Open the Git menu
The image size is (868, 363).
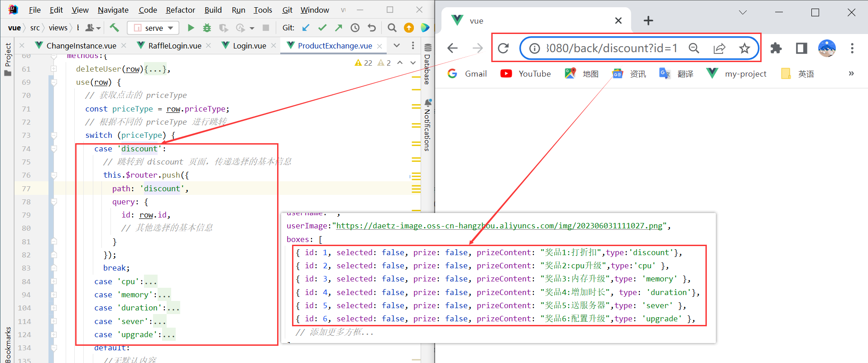coord(287,10)
